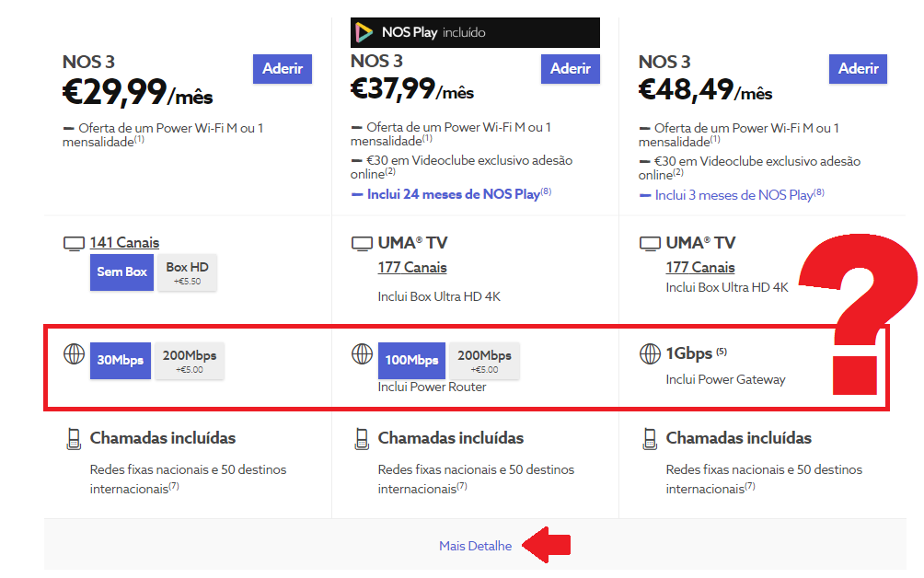Click the globe icon next to 100Mbps

click(x=362, y=354)
